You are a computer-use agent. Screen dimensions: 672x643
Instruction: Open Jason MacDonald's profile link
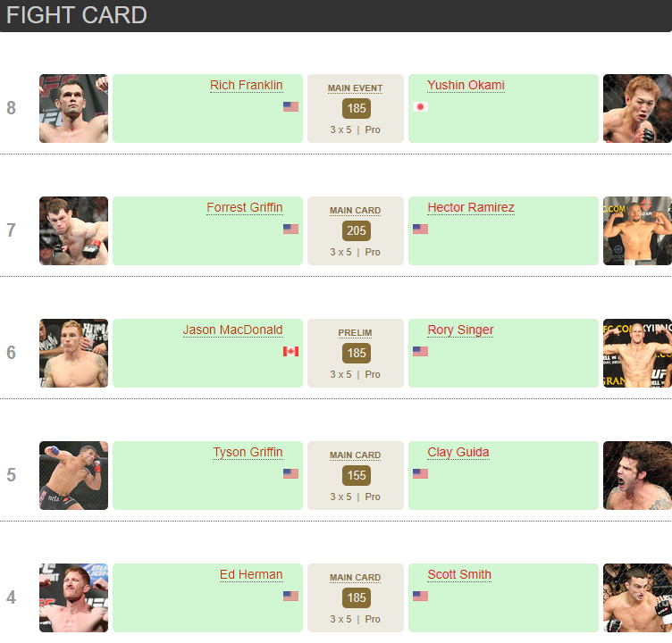[x=232, y=330]
